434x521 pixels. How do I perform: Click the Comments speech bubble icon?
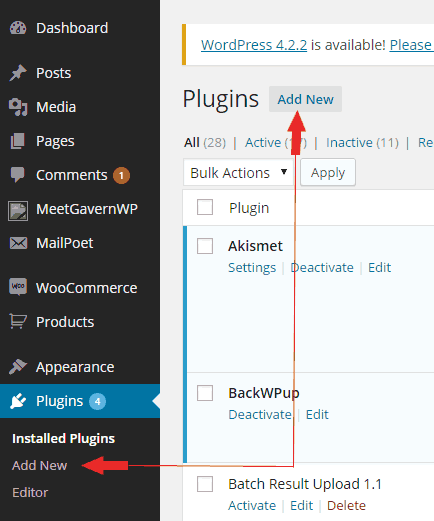[18, 175]
